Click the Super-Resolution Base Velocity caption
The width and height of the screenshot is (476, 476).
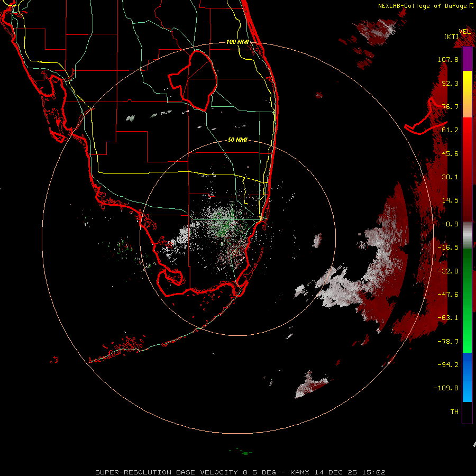pyautogui.click(x=240, y=472)
